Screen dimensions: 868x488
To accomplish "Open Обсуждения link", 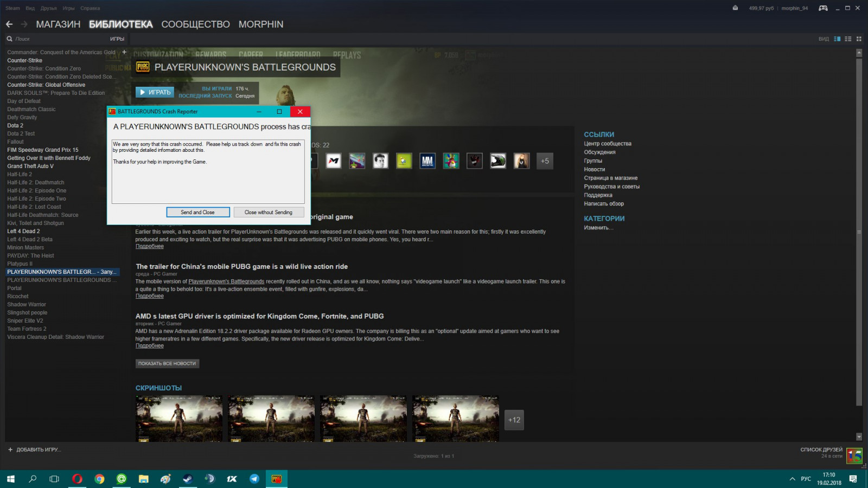I will pyautogui.click(x=599, y=152).
